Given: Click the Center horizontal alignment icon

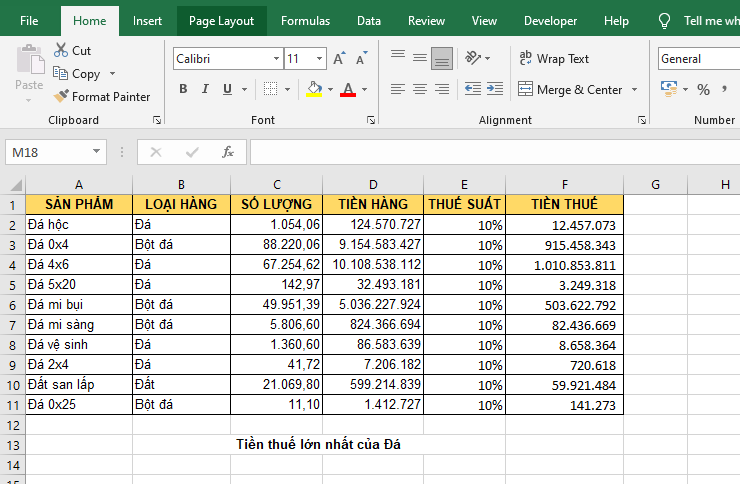Looking at the screenshot, I should tap(420, 89).
